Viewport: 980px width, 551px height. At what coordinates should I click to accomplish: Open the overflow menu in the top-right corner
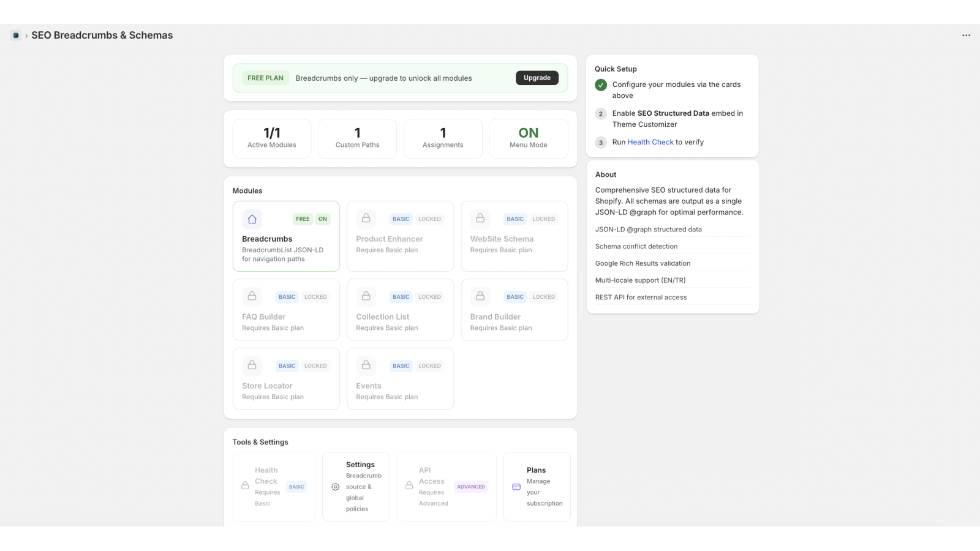click(x=965, y=35)
